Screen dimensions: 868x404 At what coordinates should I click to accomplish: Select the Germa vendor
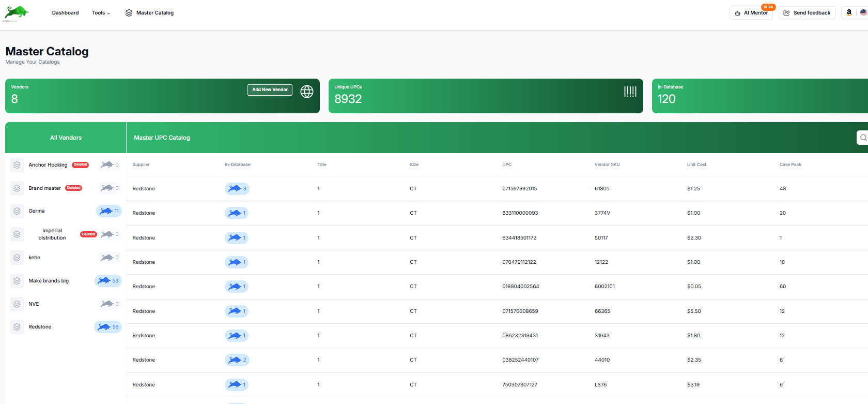pyautogui.click(x=37, y=211)
